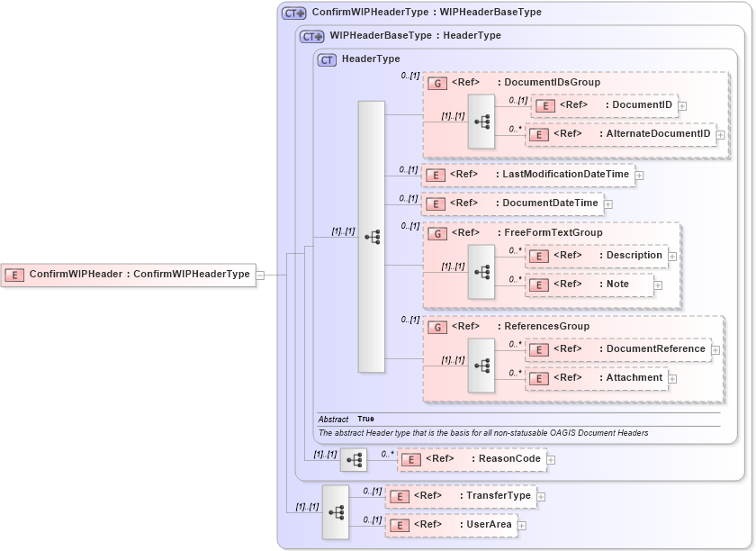
Task: Select the E icon of the ConfirmWIPHeader element
Action: (13, 275)
